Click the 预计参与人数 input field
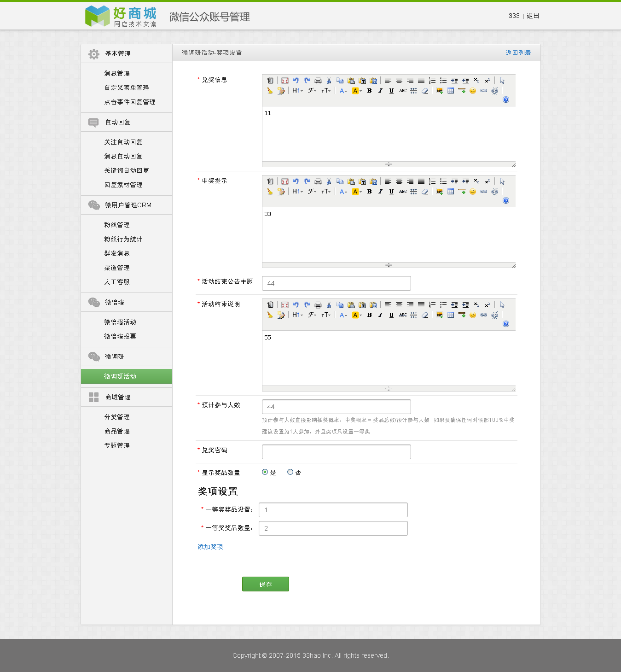 coord(337,407)
